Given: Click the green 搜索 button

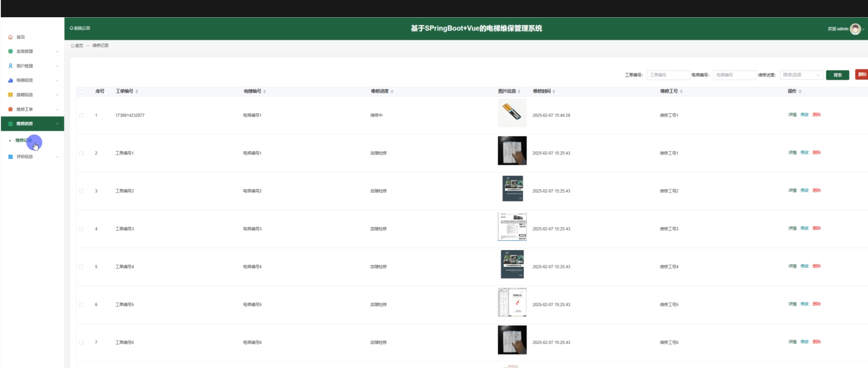Looking at the screenshot, I should (837, 75).
